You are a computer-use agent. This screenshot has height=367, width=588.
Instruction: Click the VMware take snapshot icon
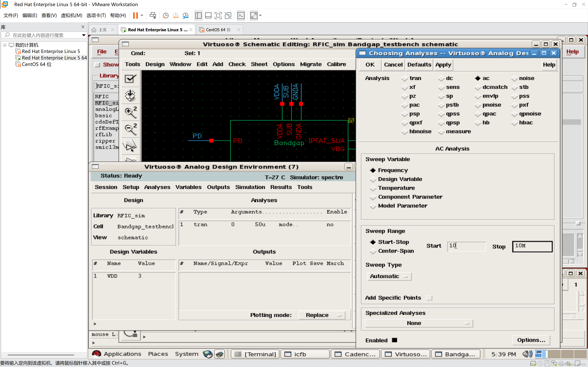point(166,15)
